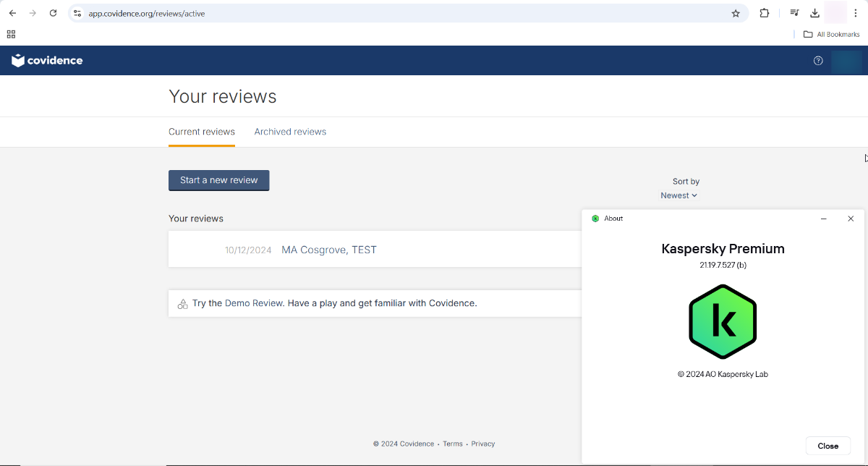Bookmark this page with star icon
Viewport: 868px width, 466px height.
point(736,13)
